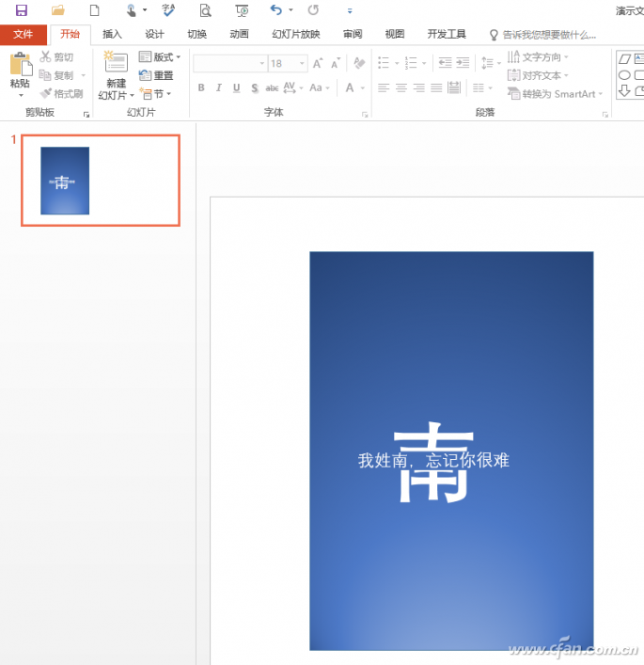The height and width of the screenshot is (665, 644).
Task: Switch to the 切换 tab
Action: 196,35
